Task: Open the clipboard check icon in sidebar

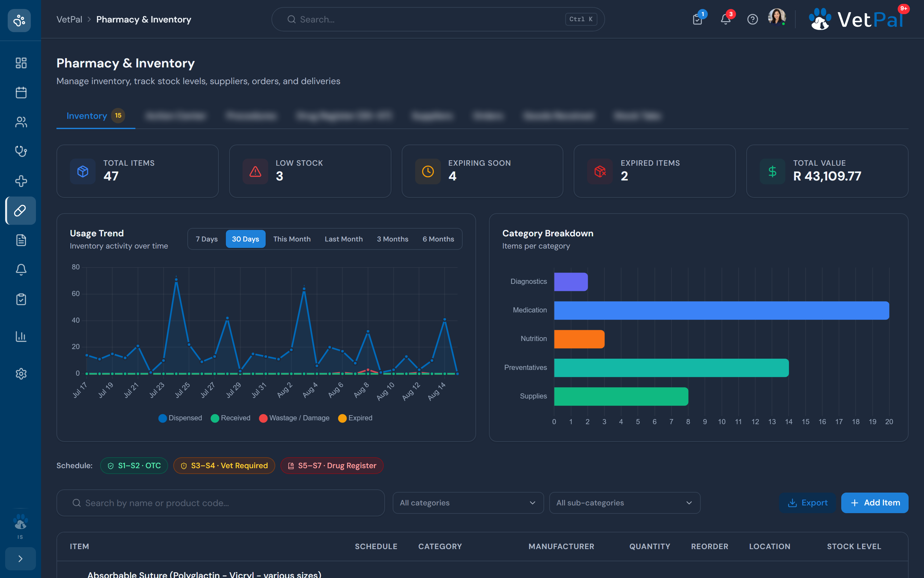Action: coord(21,299)
